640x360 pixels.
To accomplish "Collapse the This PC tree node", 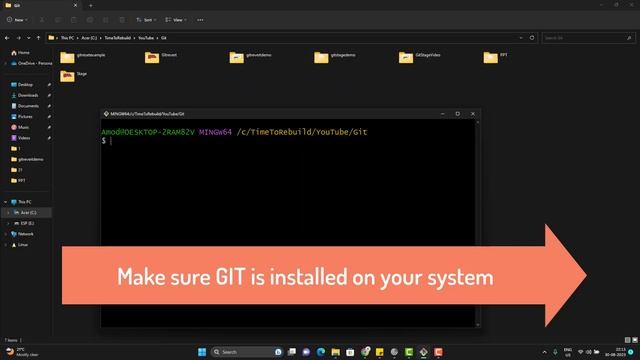I will coord(5,202).
